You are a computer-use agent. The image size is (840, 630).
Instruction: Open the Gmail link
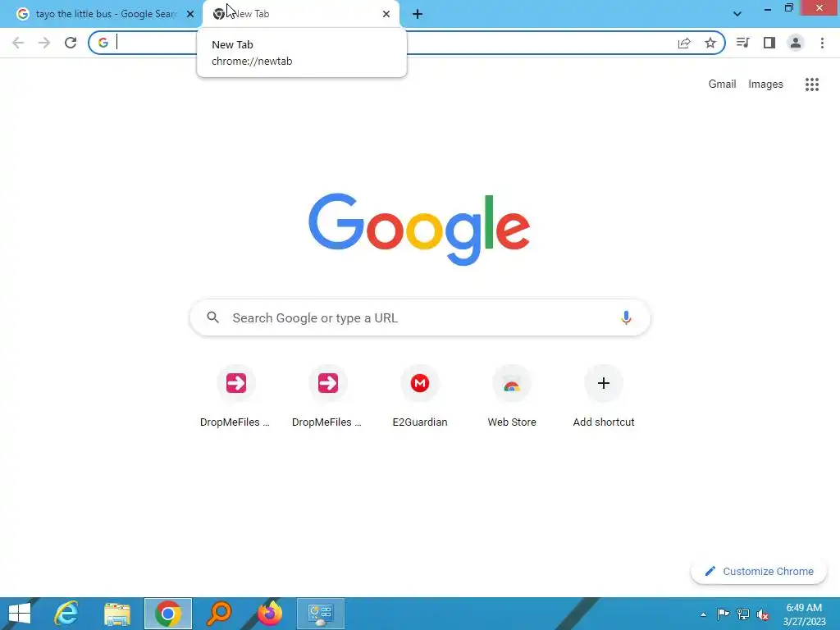point(722,84)
